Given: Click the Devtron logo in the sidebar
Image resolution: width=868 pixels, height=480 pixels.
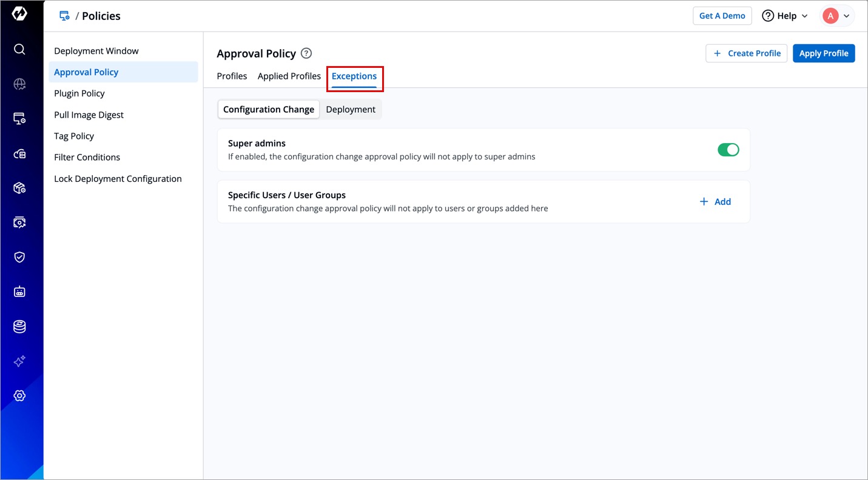Looking at the screenshot, I should [x=19, y=15].
